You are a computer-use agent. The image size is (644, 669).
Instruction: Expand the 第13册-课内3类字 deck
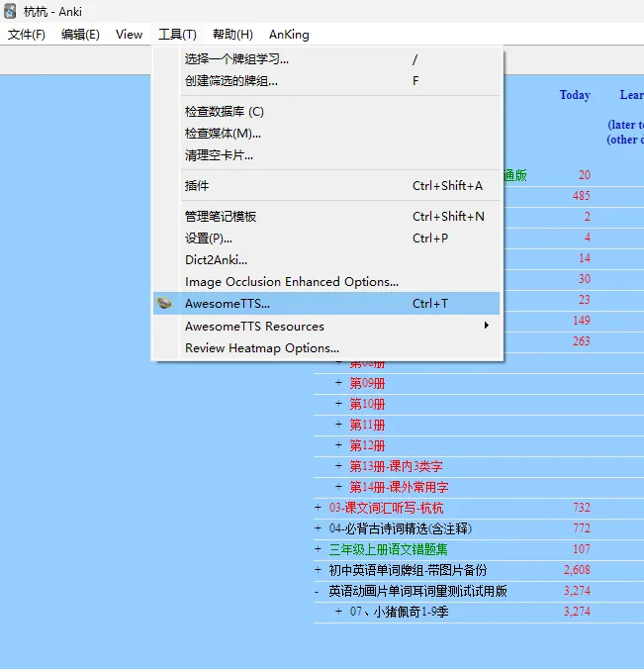point(338,465)
